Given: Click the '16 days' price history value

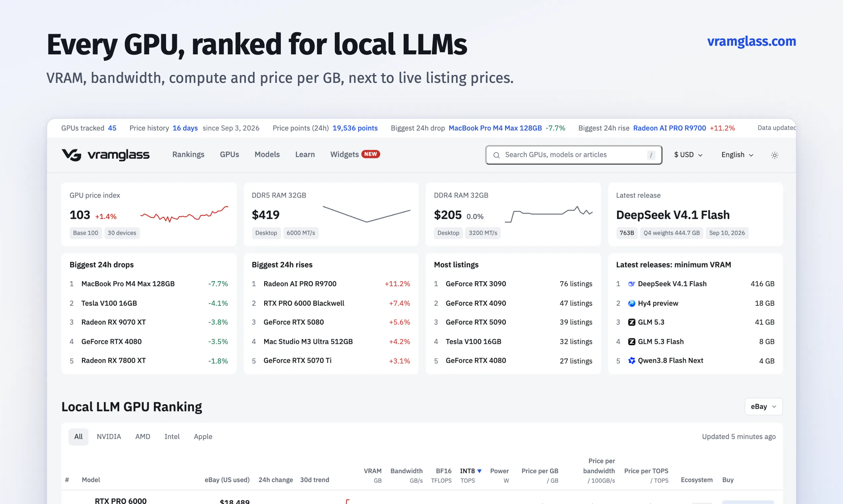Looking at the screenshot, I should point(185,128).
